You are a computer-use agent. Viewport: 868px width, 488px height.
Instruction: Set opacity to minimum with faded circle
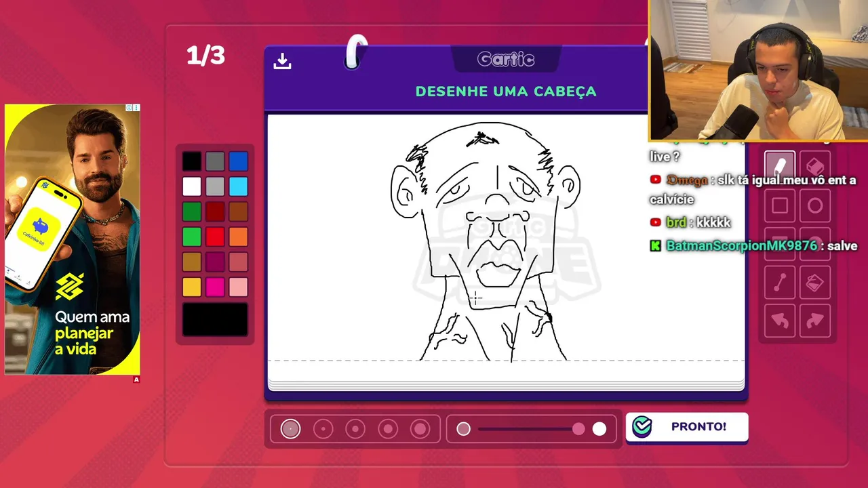(463, 428)
